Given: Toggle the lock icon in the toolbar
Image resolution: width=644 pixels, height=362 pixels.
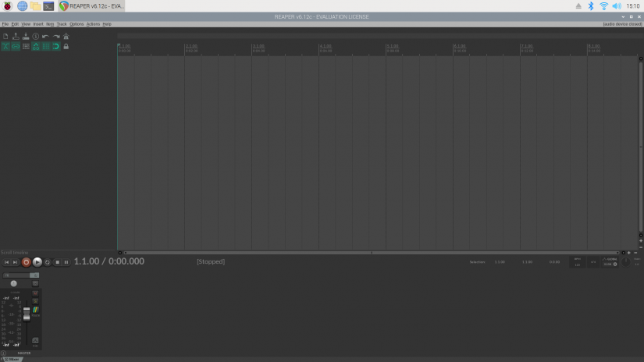Looking at the screenshot, I should [66, 46].
